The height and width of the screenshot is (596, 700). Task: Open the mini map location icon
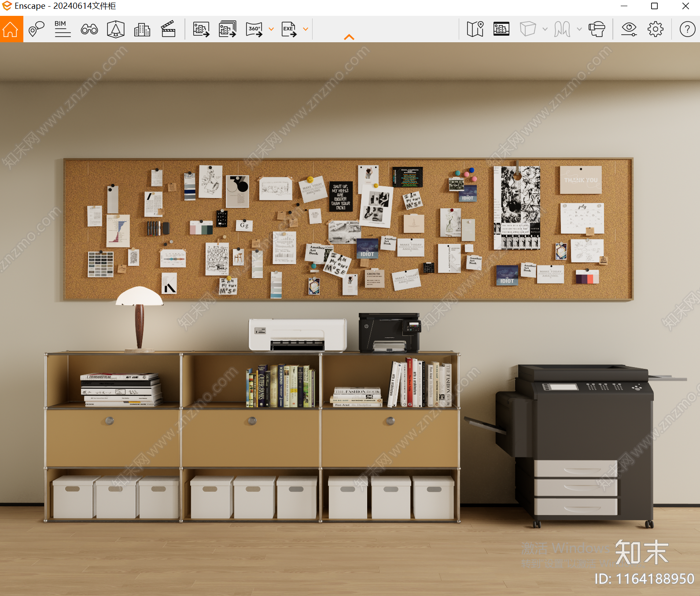click(x=475, y=29)
